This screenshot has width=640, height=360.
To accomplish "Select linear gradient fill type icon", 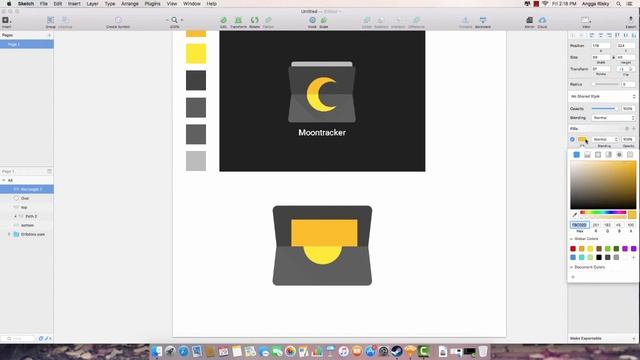I will point(587,155).
